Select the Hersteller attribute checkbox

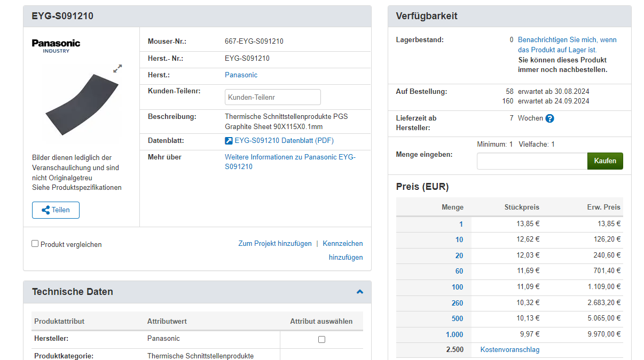[x=321, y=339]
